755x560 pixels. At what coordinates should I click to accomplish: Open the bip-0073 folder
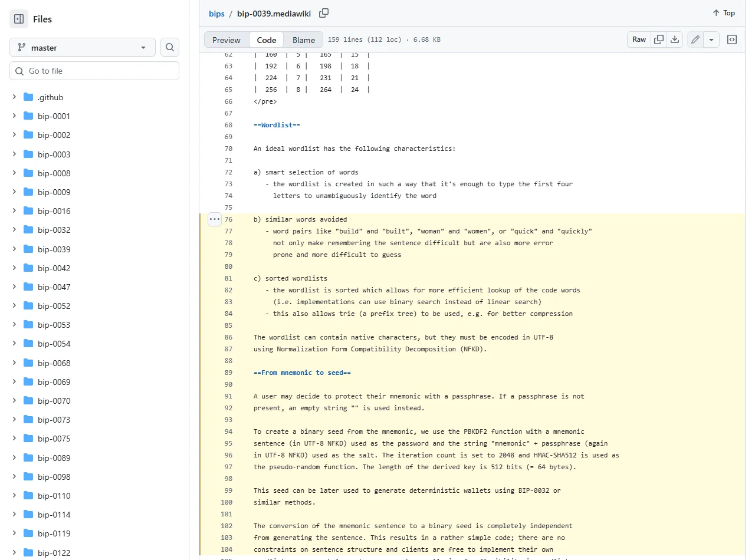[x=54, y=420]
